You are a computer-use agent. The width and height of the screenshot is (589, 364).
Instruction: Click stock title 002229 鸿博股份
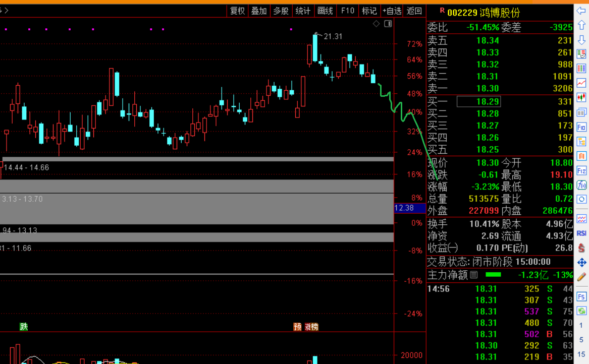pyautogui.click(x=484, y=13)
